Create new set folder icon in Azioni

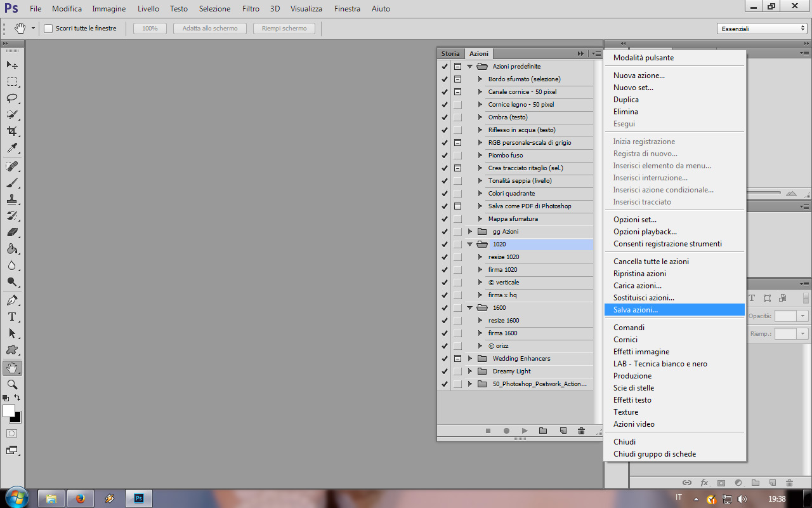coord(543,431)
